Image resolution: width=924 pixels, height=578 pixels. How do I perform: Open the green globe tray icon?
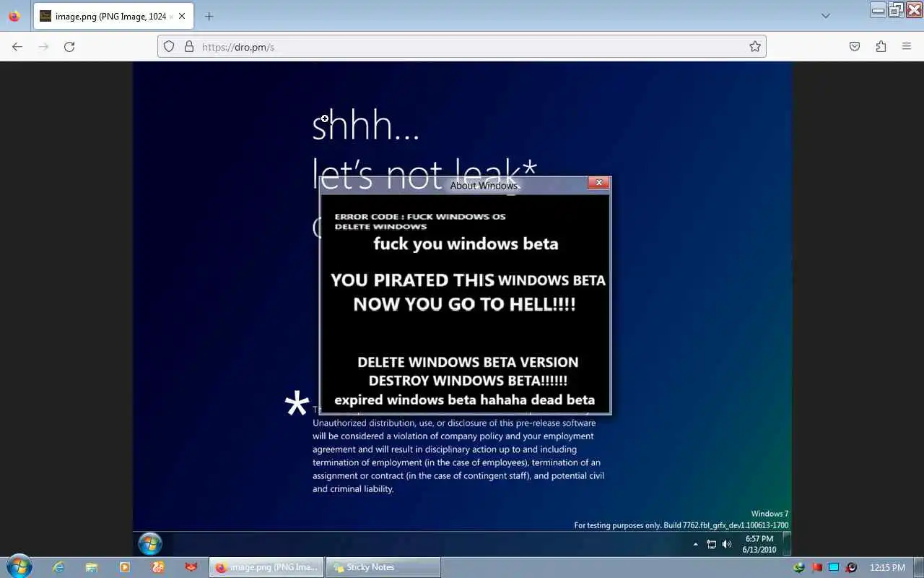799,567
